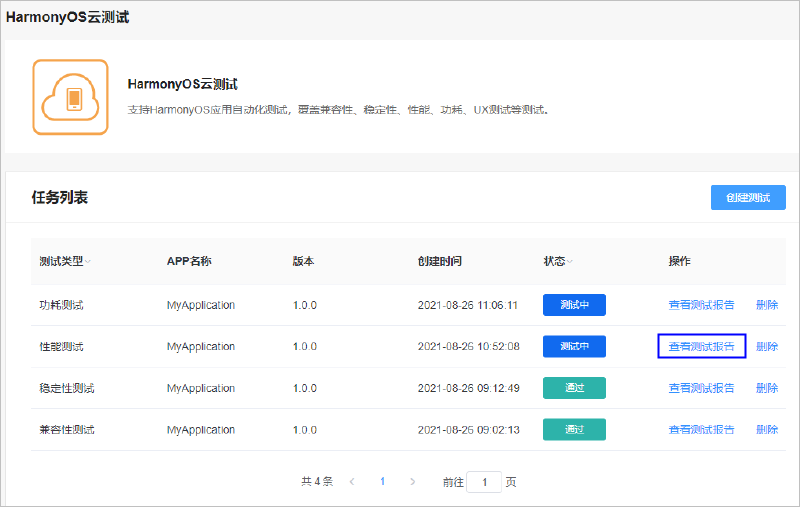Click the 创建时间 column header
Image resolution: width=800 pixels, height=507 pixels.
pos(440,261)
